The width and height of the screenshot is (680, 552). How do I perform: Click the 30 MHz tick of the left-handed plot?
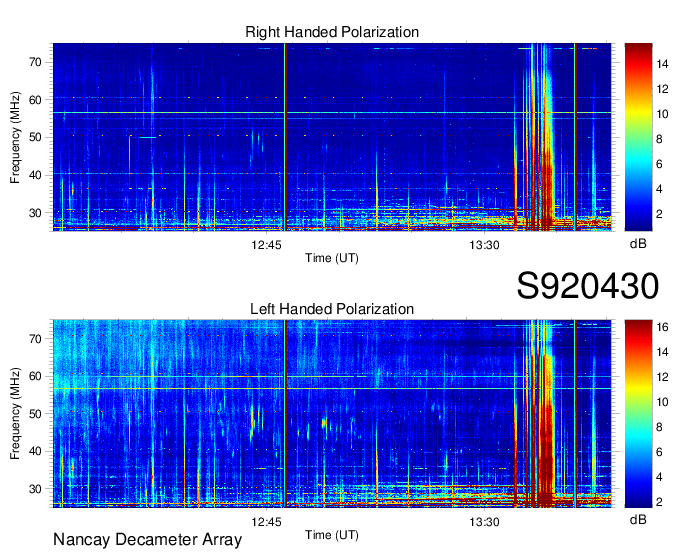(35, 489)
